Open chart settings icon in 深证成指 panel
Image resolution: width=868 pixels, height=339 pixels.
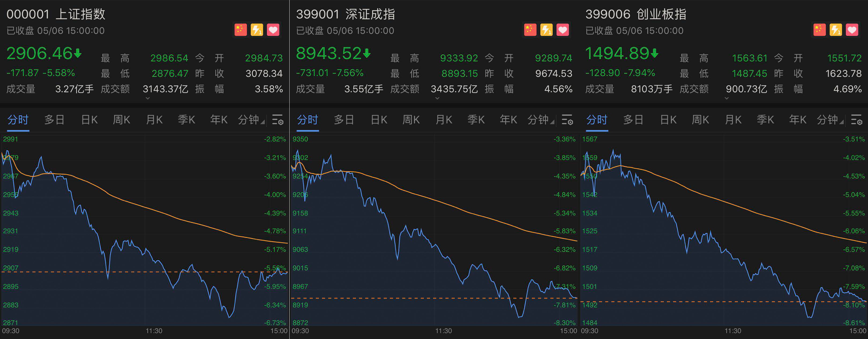click(x=567, y=120)
